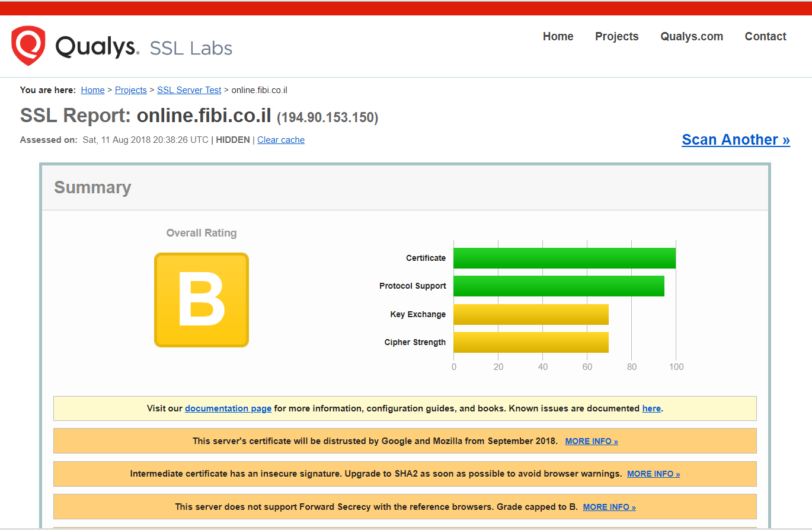Click 'online.fibi.co.il' in the breadcrumb trail
The image size is (812, 530).
(x=259, y=90)
